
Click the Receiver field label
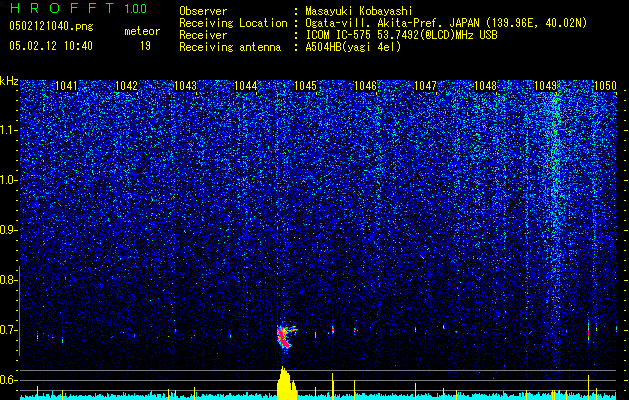(x=203, y=35)
